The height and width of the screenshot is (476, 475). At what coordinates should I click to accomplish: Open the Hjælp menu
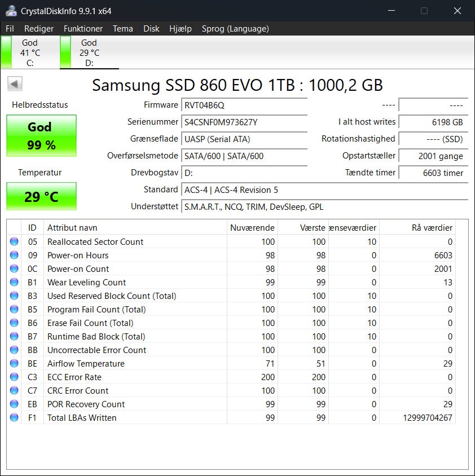point(181,29)
